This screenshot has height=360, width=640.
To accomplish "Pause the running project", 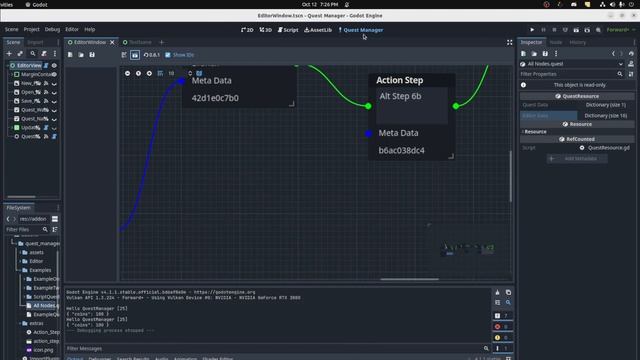I will click(543, 30).
